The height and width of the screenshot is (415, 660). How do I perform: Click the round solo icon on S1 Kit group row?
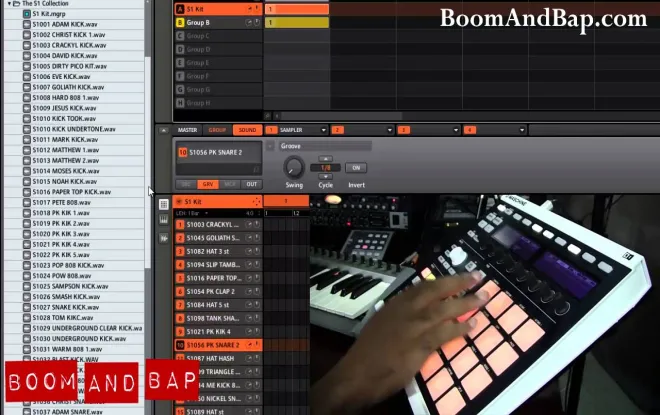[x=249, y=9]
